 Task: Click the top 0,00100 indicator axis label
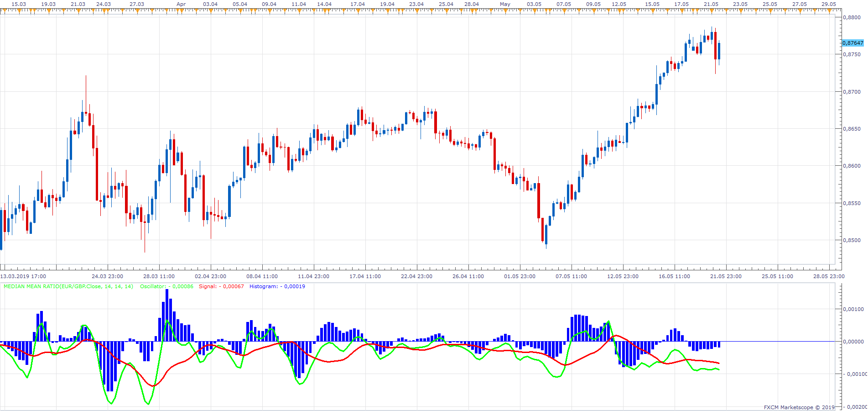point(853,309)
